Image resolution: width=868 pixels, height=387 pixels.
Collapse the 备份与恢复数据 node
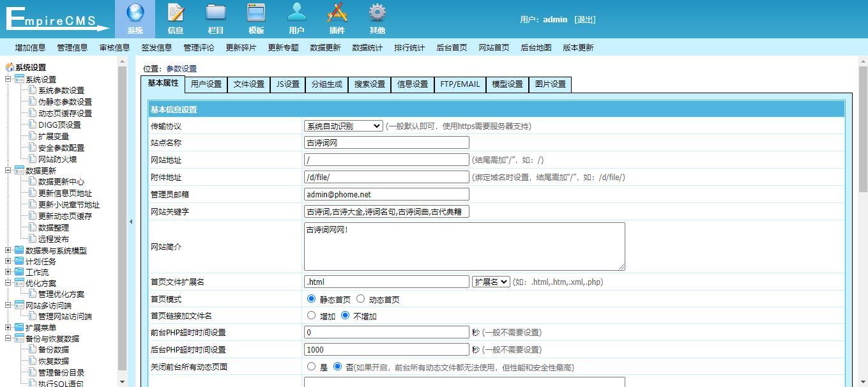click(x=8, y=338)
